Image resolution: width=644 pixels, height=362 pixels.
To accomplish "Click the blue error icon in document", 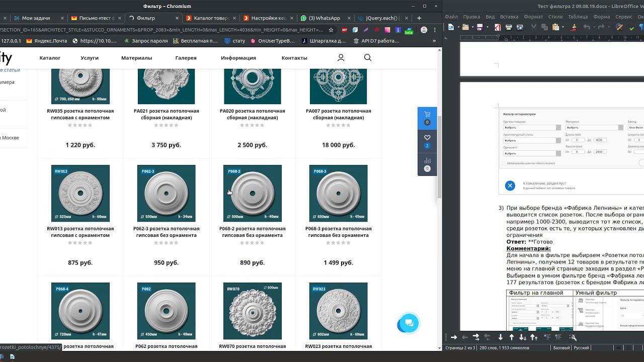I will 510,186.
